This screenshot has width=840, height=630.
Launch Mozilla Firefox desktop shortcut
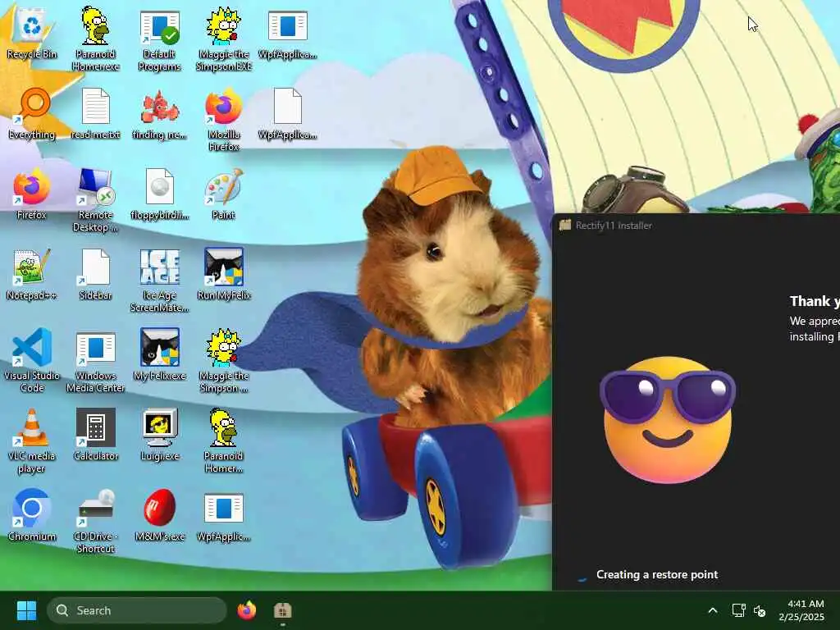pos(224,120)
